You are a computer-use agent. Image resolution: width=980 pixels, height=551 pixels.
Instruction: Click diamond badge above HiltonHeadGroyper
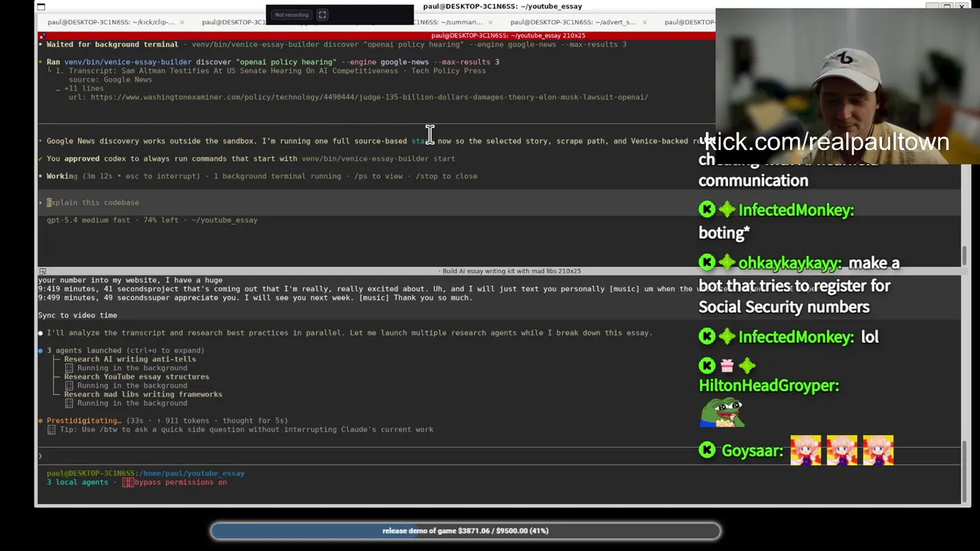tap(746, 366)
